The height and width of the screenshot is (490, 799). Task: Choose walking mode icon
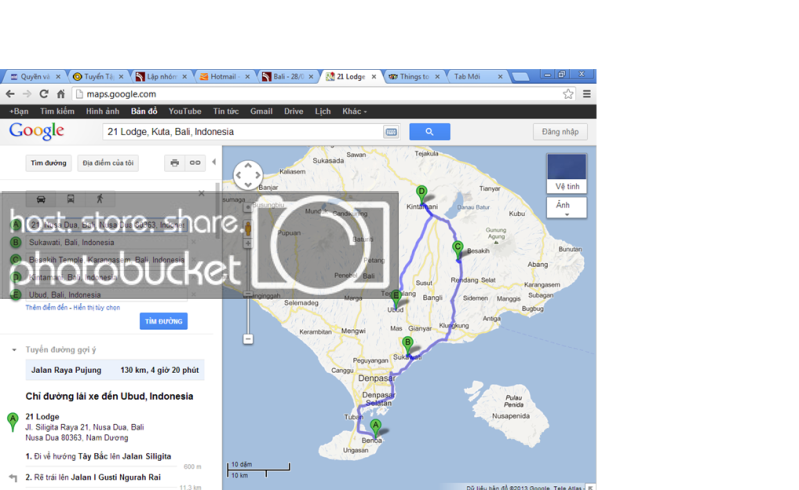[x=100, y=199]
